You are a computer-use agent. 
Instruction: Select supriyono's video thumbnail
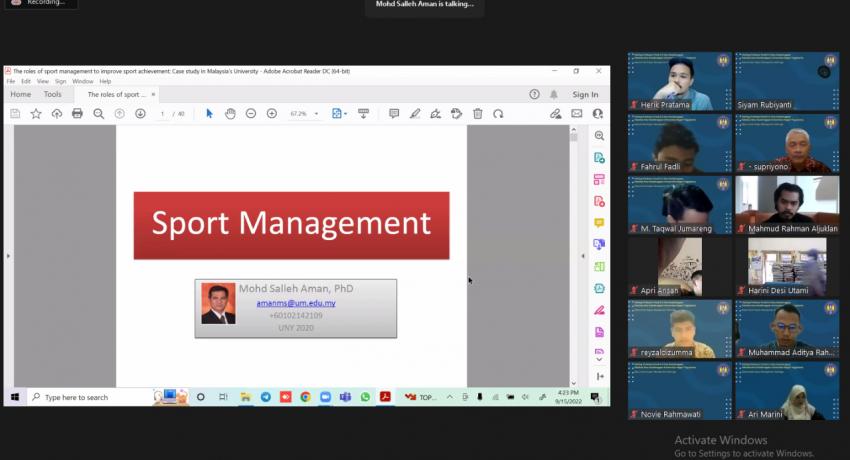point(787,144)
